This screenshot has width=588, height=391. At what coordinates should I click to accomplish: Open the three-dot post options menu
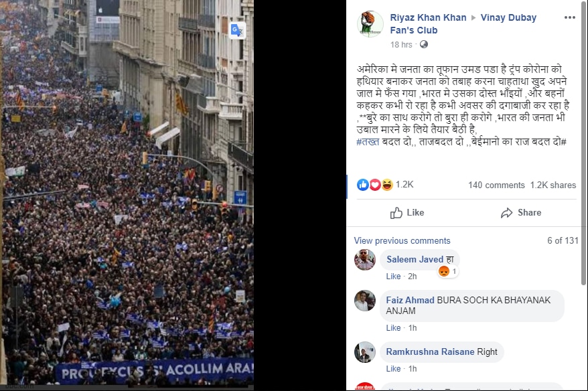[x=570, y=17]
